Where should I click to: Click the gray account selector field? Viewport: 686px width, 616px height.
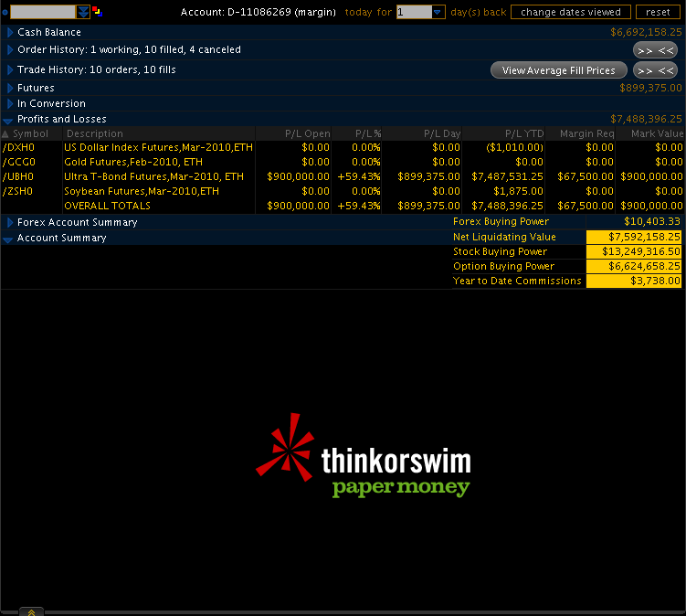tap(43, 12)
